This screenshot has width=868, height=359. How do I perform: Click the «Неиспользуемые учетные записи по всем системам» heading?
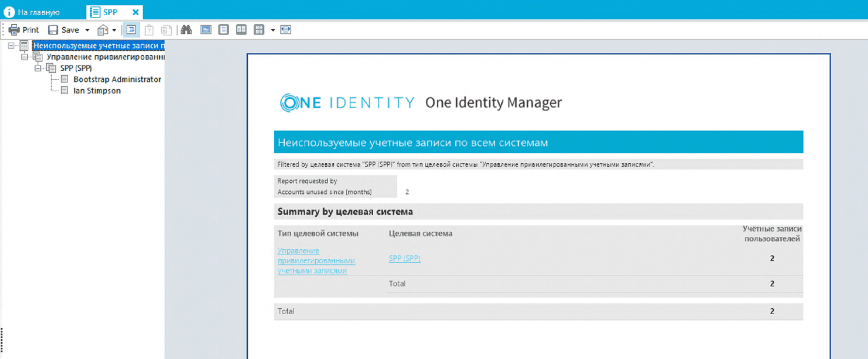pos(413,143)
